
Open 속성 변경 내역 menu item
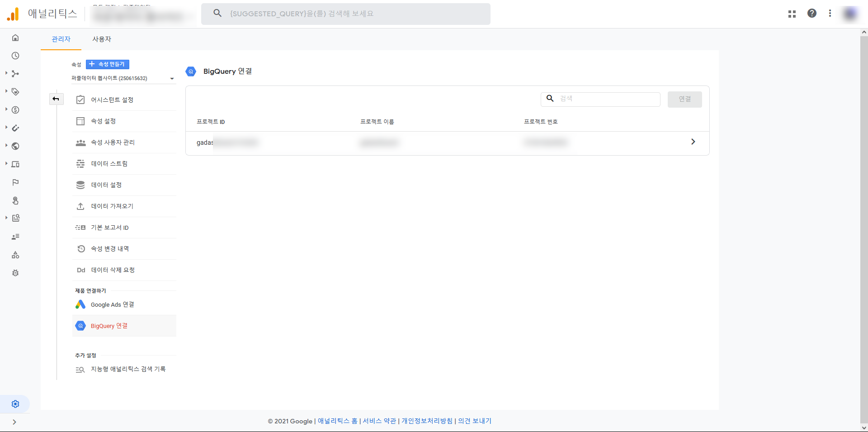coord(124,249)
